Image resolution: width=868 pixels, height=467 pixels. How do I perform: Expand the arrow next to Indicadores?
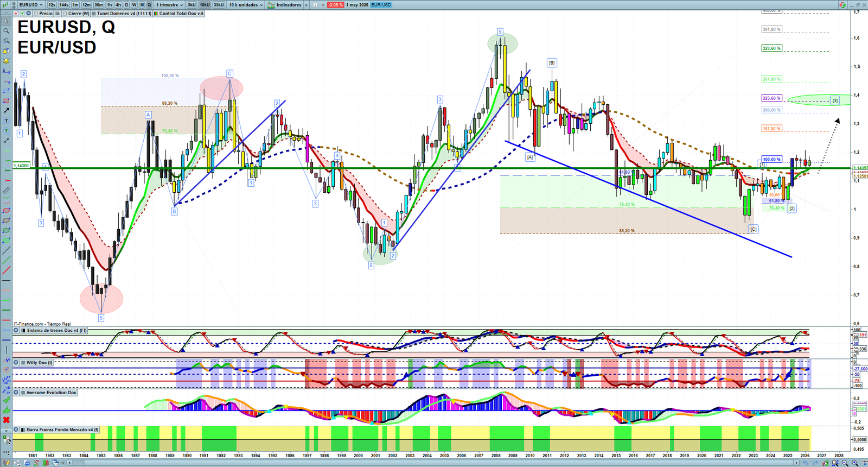[x=306, y=4]
